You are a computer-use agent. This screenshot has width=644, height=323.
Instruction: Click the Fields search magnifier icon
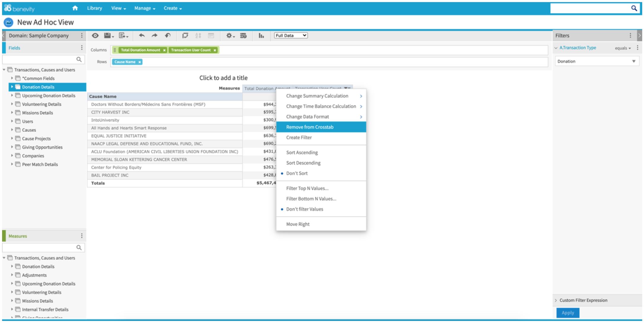[79, 59]
